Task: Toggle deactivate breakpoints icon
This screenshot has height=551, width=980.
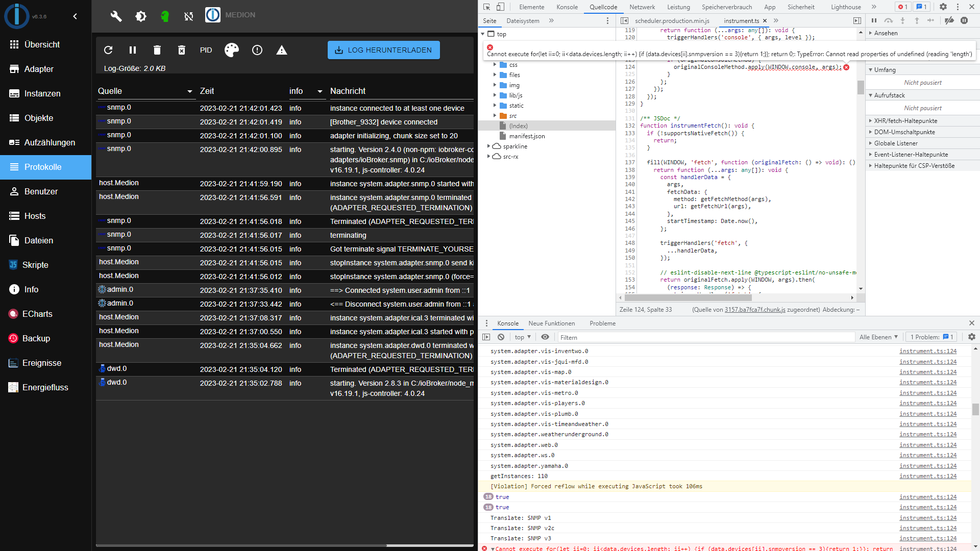Action: (949, 20)
